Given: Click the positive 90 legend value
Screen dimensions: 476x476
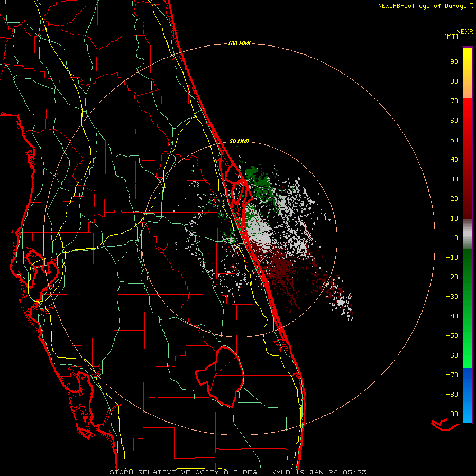Looking at the screenshot, I should [454, 62].
